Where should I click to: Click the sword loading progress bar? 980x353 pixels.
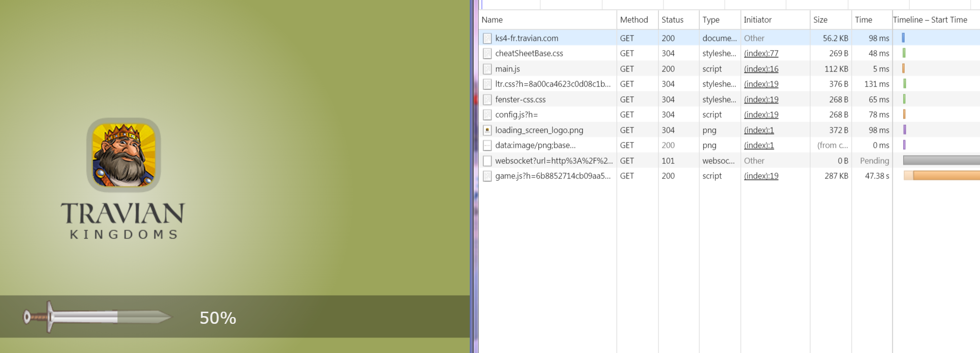click(x=97, y=317)
